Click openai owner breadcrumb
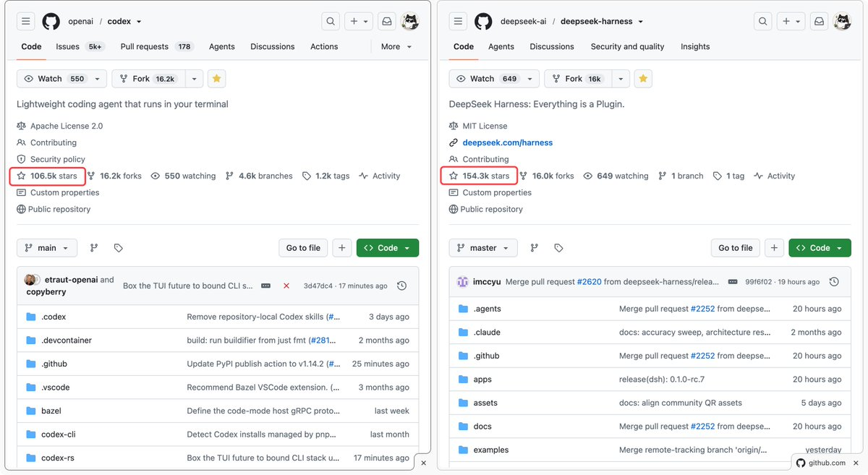Viewport: 868px width, 475px height. tap(80, 22)
